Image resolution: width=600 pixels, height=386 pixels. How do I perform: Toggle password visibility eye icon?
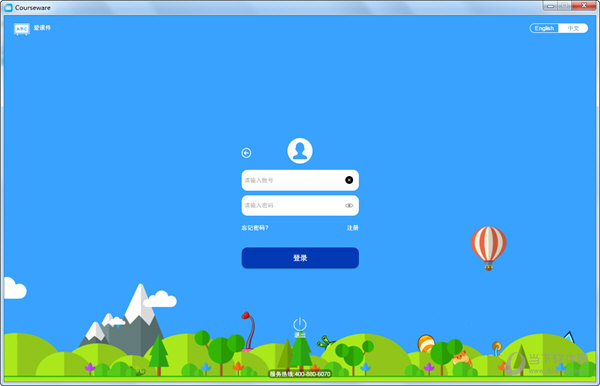tap(349, 205)
